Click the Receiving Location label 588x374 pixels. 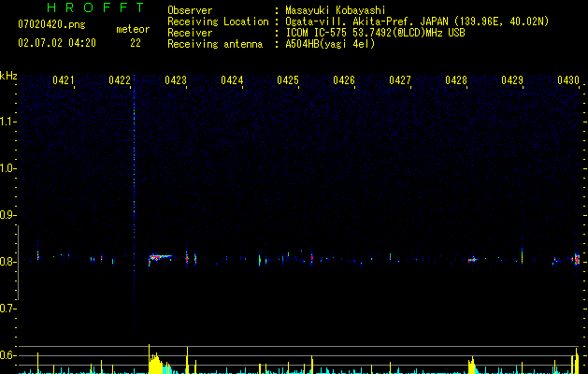[x=218, y=22]
